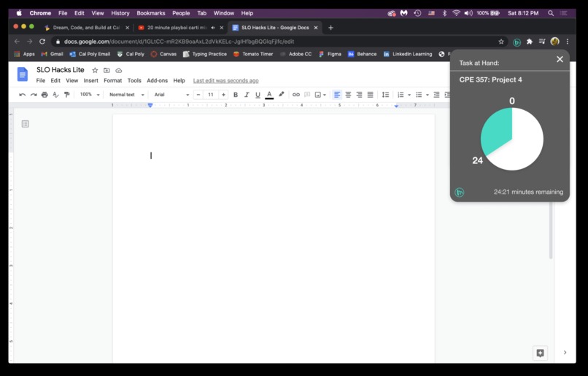Apply numbered list formatting
Screen dimensions: 588x376
(x=401, y=95)
